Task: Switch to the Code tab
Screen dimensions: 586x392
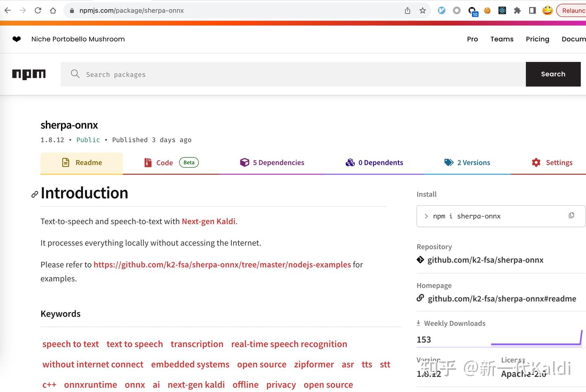Action: (164, 163)
